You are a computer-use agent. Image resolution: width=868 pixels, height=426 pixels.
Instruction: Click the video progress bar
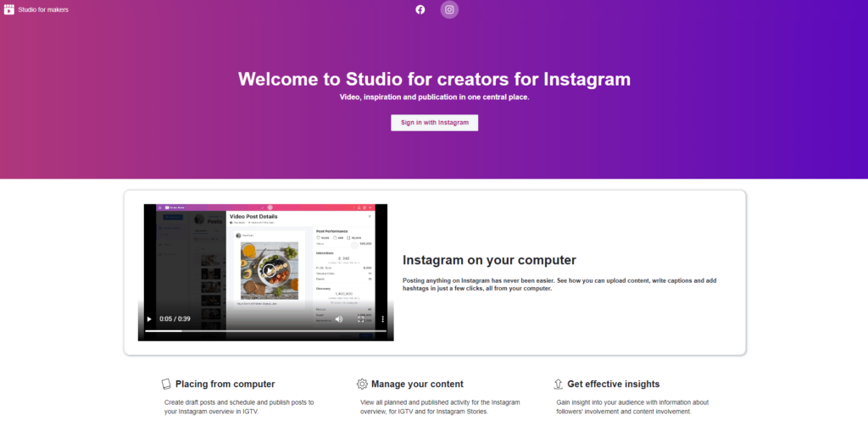(265, 331)
